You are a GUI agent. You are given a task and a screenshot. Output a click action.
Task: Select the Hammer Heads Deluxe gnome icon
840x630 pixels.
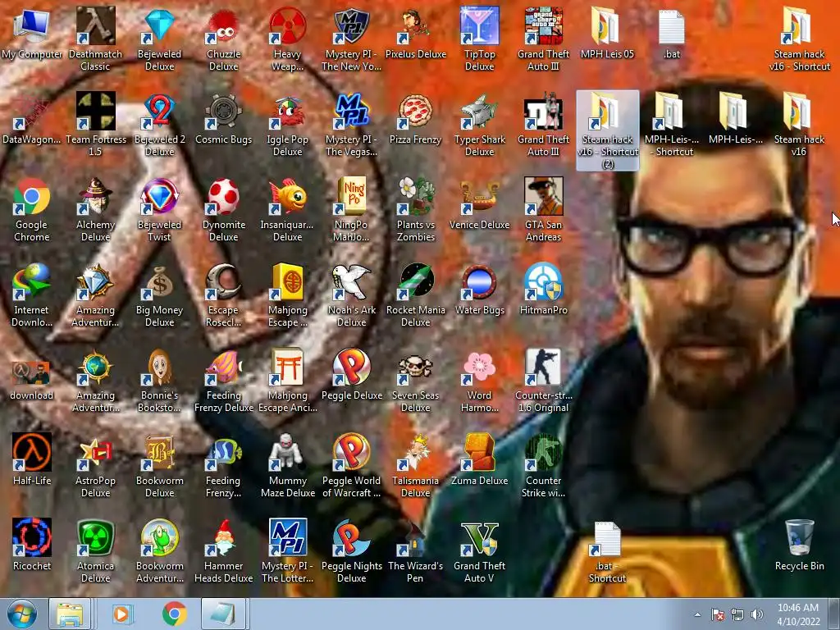click(223, 536)
